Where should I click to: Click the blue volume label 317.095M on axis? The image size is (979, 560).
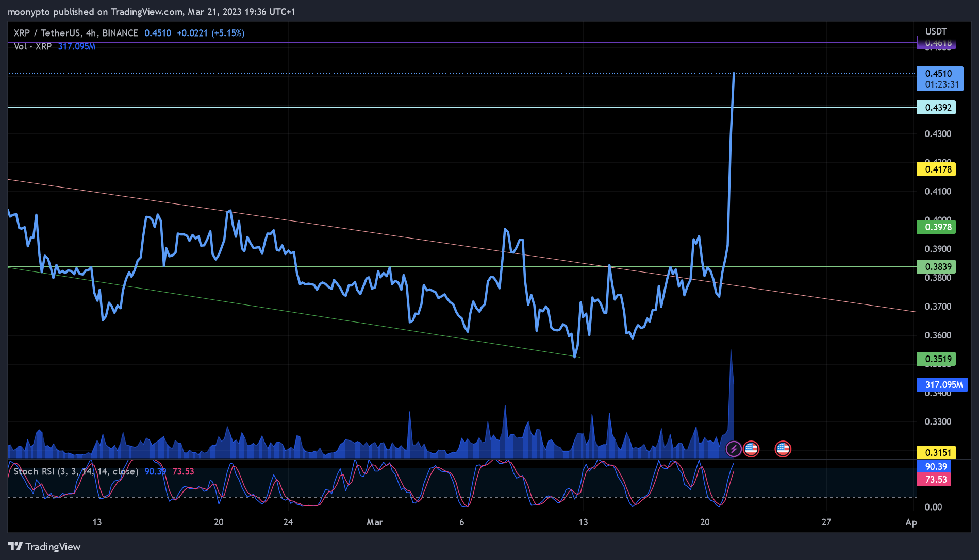click(942, 385)
